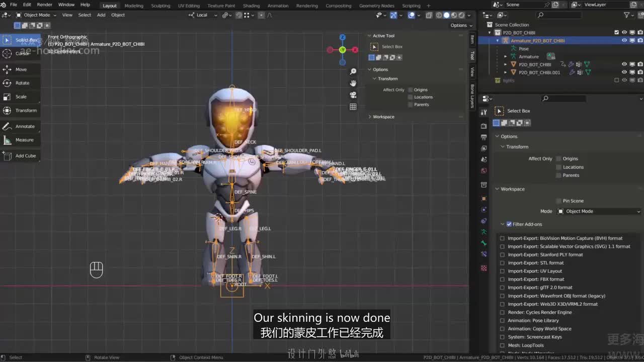Open the Object Mode dropdown in Workspace
This screenshot has height=362, width=644.
pyautogui.click(x=598, y=211)
